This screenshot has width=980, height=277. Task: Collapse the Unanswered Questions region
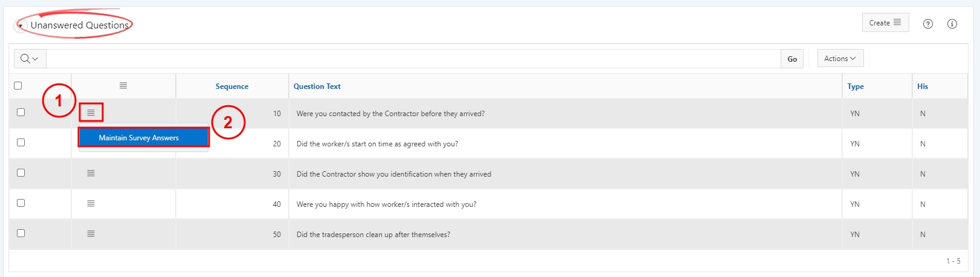(x=20, y=25)
